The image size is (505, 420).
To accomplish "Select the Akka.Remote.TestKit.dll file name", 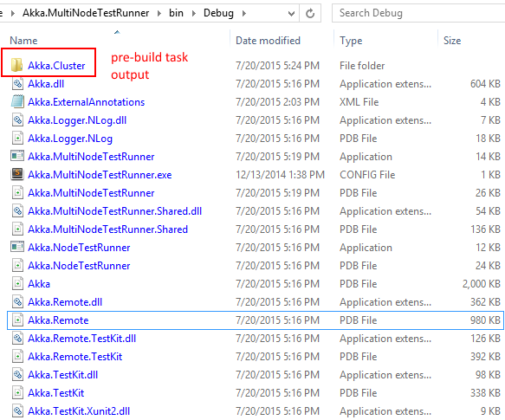I will point(82,339).
